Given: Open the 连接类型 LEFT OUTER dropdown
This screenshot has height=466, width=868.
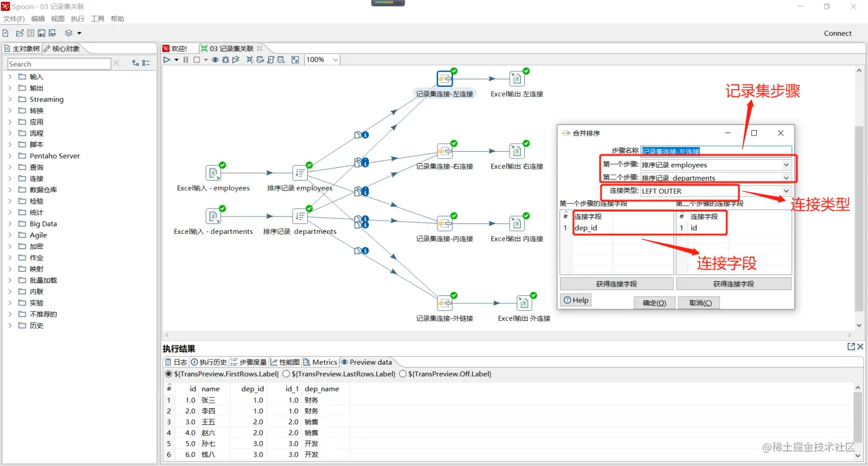Looking at the screenshot, I should click(x=786, y=191).
